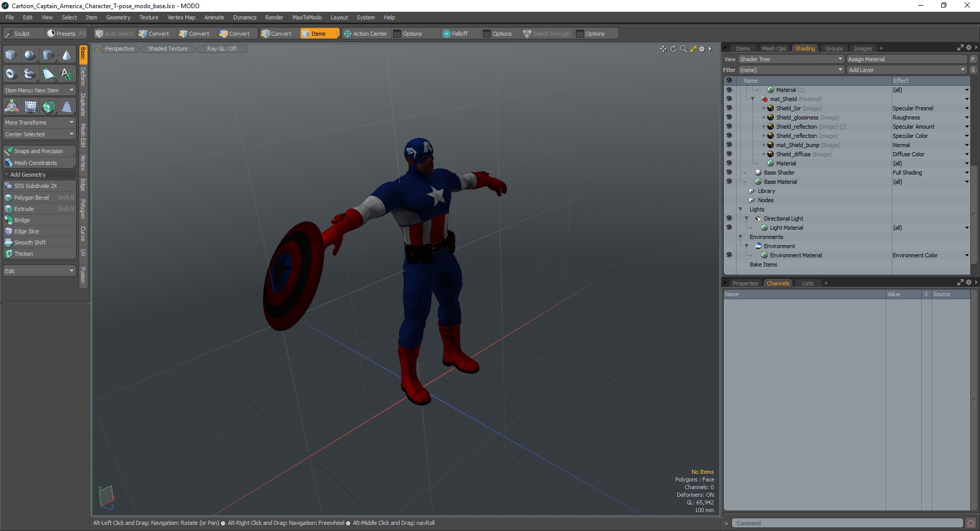Select the cone primitive tool
This screenshot has width=980, height=531.
[x=66, y=55]
